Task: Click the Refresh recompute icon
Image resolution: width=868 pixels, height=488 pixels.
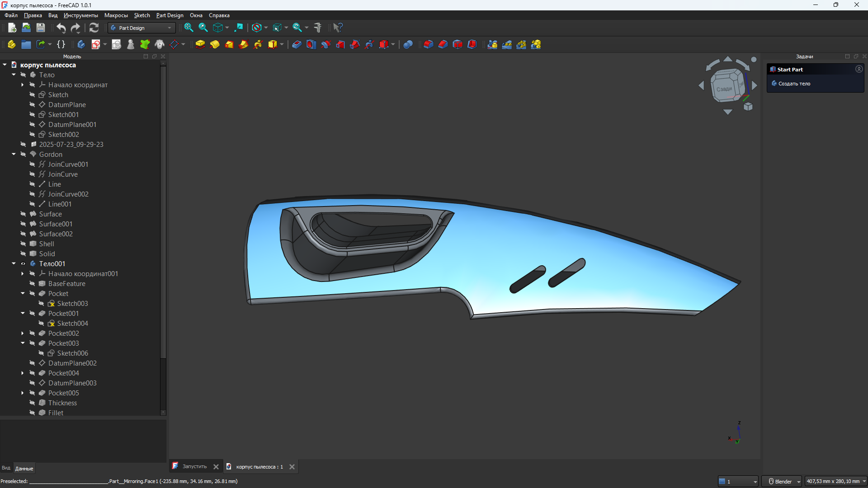Action: pyautogui.click(x=94, y=28)
